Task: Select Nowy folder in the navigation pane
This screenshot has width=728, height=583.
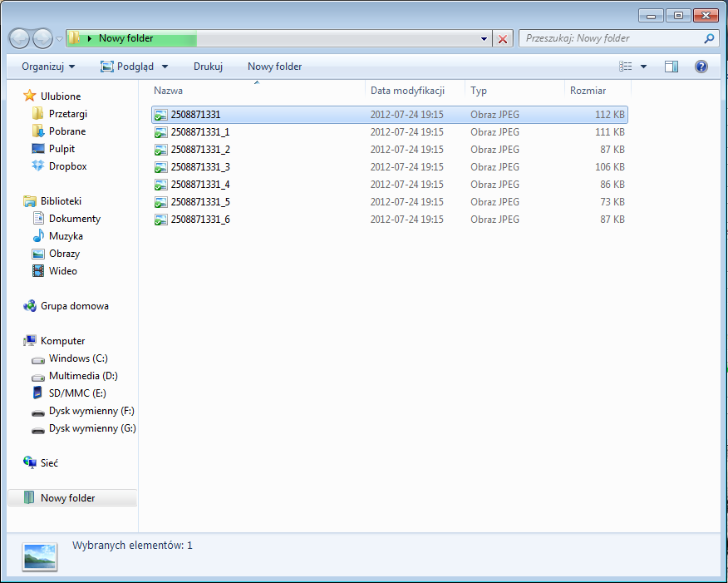Action: tap(72, 498)
